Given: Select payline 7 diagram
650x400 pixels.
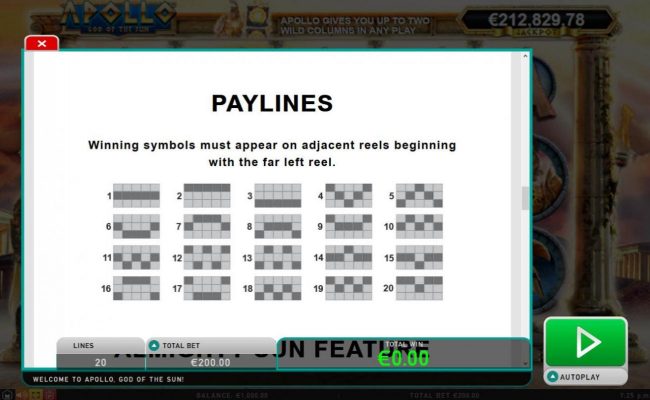Looking at the screenshot, I should click(207, 226).
